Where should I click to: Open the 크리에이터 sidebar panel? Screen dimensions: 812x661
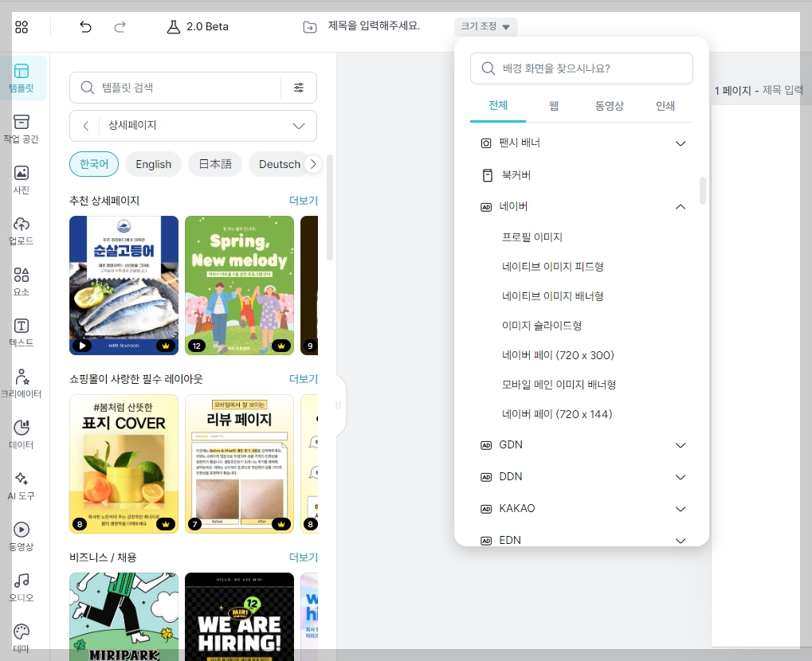tap(22, 384)
